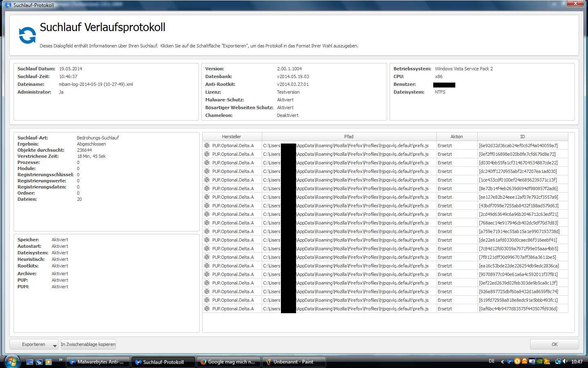Click the Suchlauf-Protokoll taskbar button
This screenshot has height=368, width=588.
tap(164, 362)
